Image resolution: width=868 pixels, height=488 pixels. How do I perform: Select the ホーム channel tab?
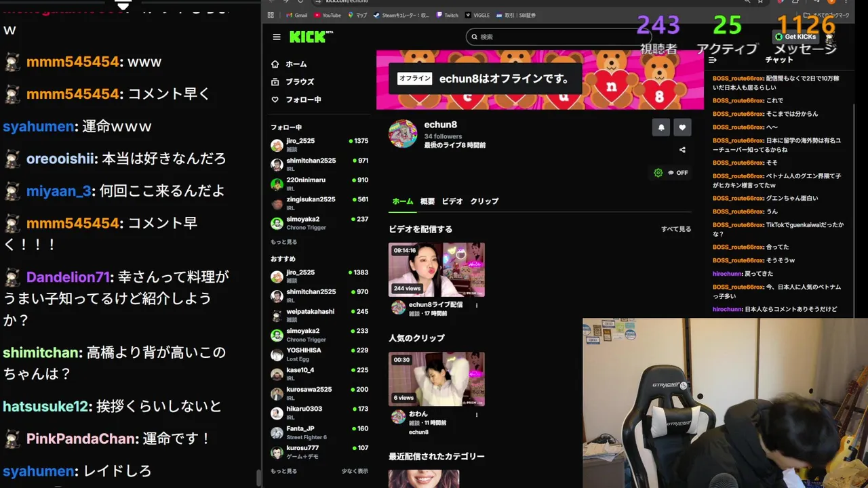coord(403,201)
